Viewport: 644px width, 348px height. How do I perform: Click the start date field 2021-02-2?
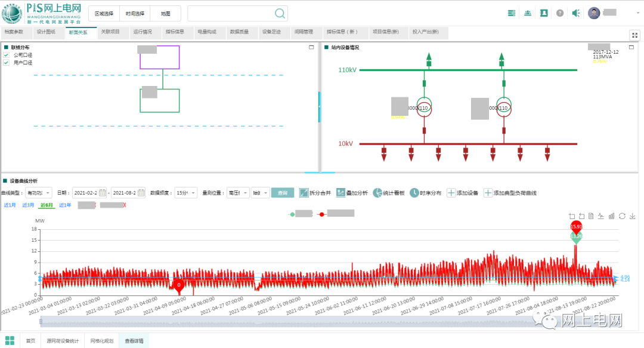click(89, 193)
